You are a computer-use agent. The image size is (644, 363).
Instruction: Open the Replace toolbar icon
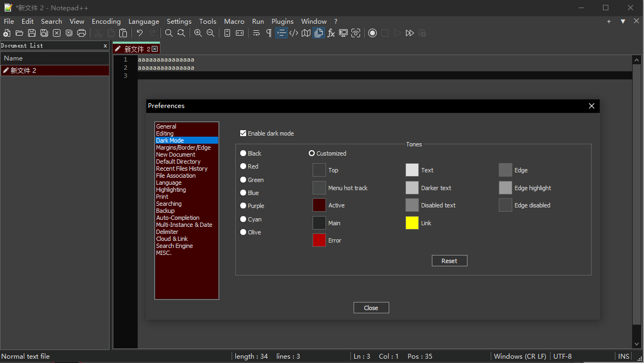click(181, 33)
